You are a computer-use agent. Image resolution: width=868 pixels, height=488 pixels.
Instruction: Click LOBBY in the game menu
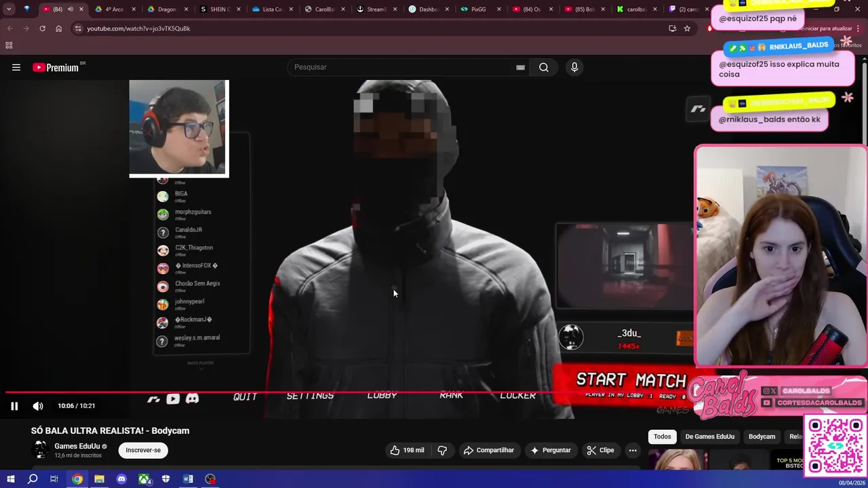pyautogui.click(x=382, y=396)
